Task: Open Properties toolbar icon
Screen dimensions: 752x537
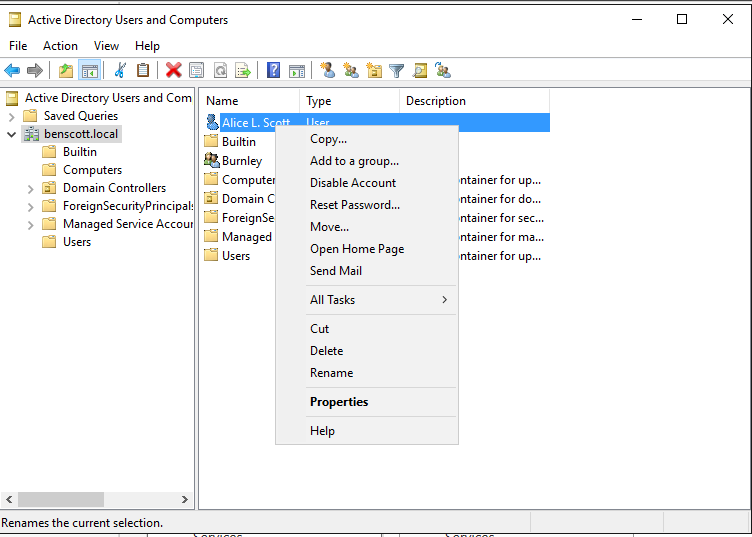Action: (x=196, y=70)
